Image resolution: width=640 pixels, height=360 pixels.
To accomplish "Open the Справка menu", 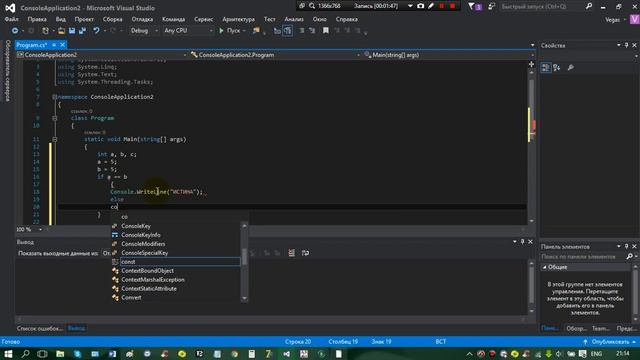I will (x=347, y=19).
